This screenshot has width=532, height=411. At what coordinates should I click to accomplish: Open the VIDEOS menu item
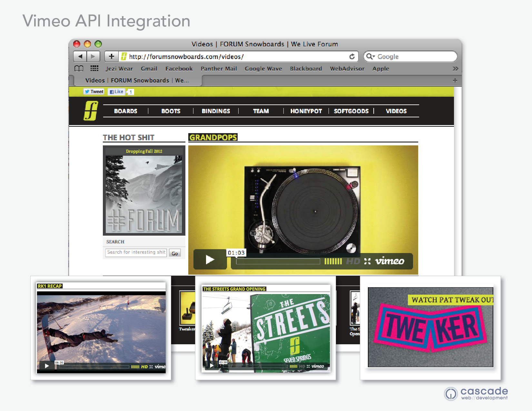pos(396,111)
